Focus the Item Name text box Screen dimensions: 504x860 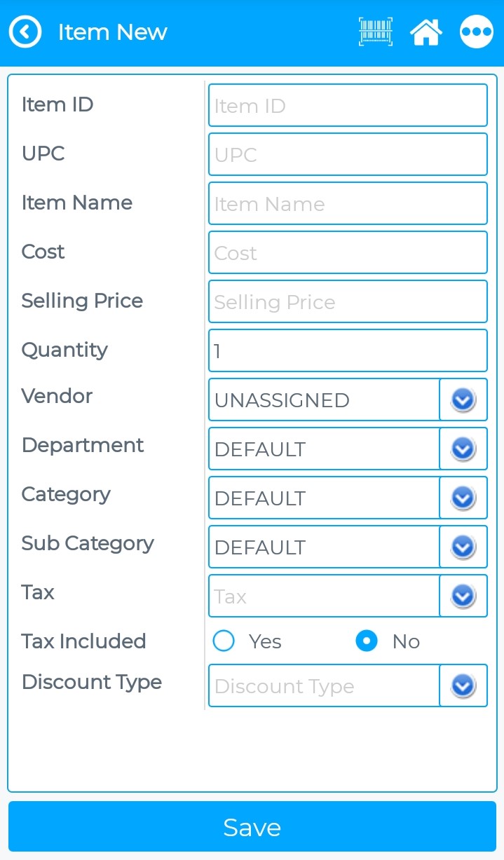348,204
